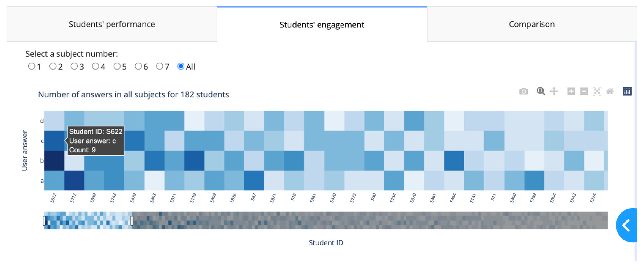Open the Comparison tab
Image resolution: width=644 pixels, height=271 pixels.
(531, 24)
